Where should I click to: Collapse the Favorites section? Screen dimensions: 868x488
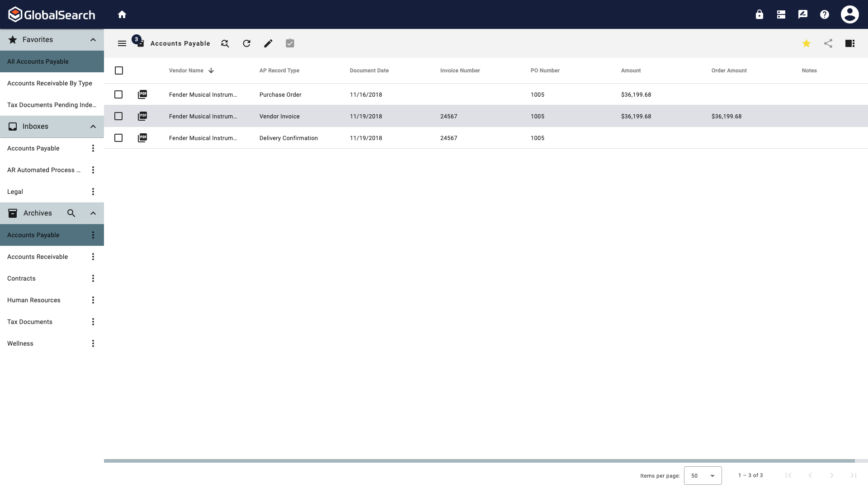point(93,40)
